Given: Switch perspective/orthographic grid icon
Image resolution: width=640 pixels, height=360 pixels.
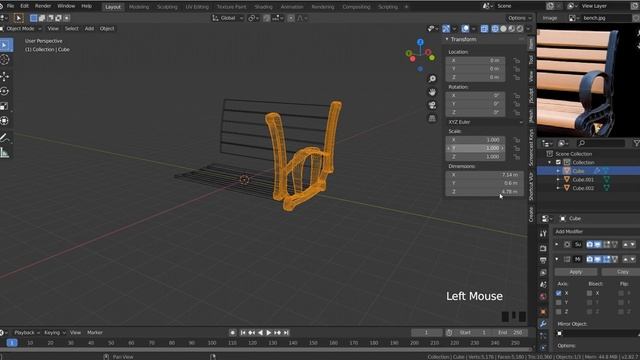Looking at the screenshot, I should pos(432,118).
